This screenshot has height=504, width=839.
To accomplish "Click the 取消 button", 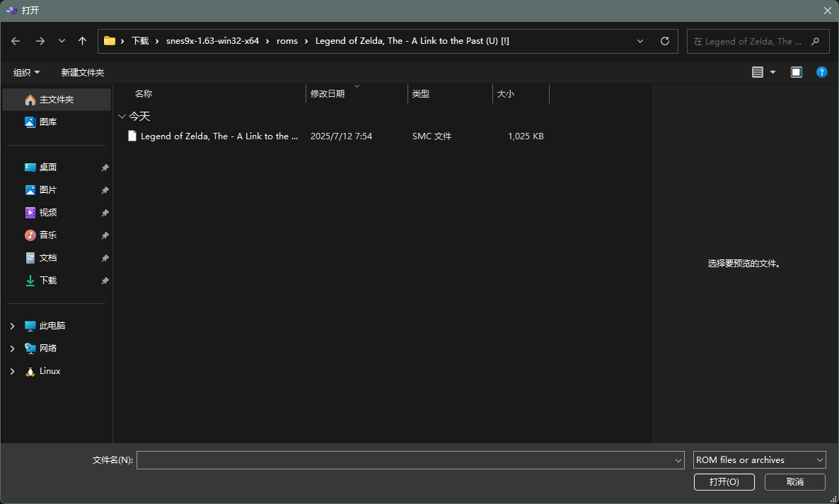I will pyautogui.click(x=794, y=482).
